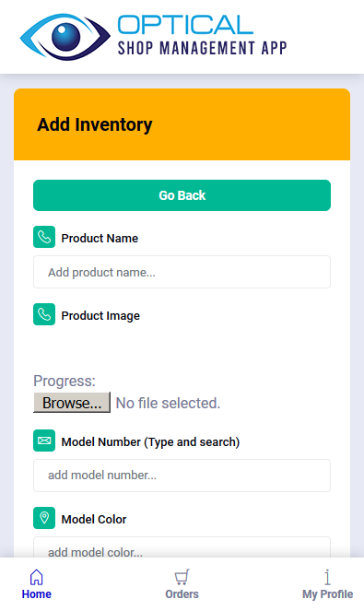Viewport: 364px width, 611px height.
Task: Focus the add model number field
Action: click(x=182, y=476)
